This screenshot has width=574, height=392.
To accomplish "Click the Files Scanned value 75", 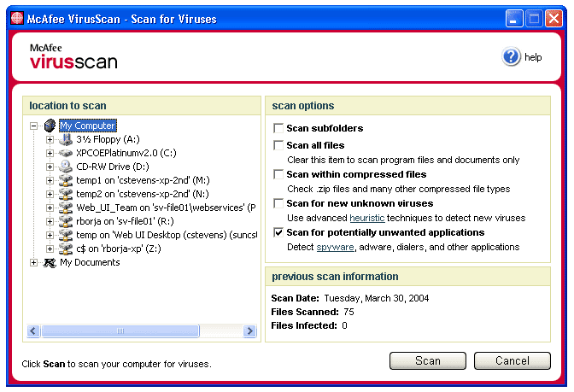I will pos(348,312).
